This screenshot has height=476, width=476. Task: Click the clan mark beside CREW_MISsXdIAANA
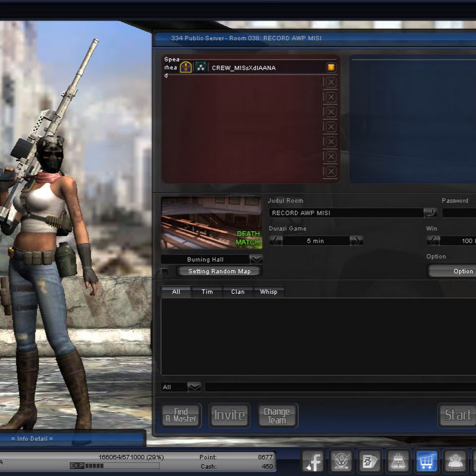[x=200, y=67]
